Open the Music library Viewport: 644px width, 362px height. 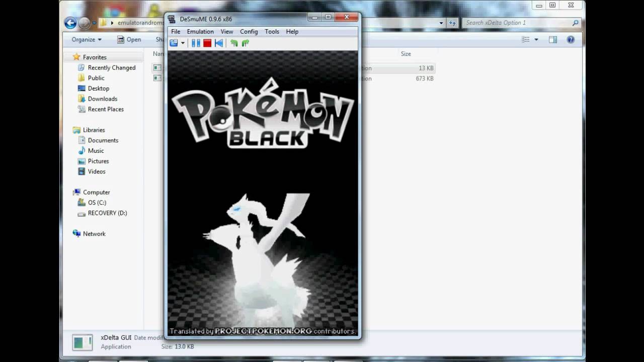[96, 151]
